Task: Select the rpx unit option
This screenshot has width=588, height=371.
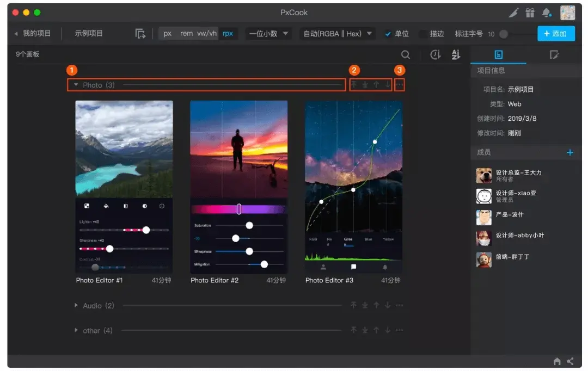Action: coord(228,34)
